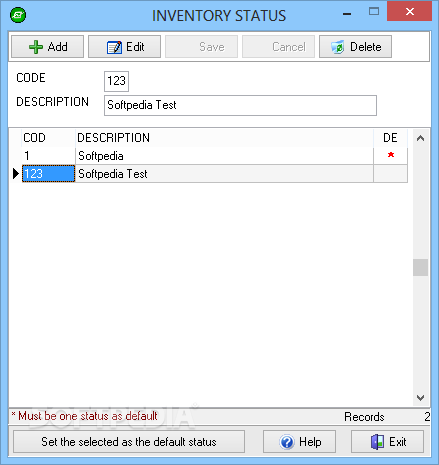This screenshot has height=465, width=439.
Task: Click the question mark Help icon
Action: (x=287, y=442)
